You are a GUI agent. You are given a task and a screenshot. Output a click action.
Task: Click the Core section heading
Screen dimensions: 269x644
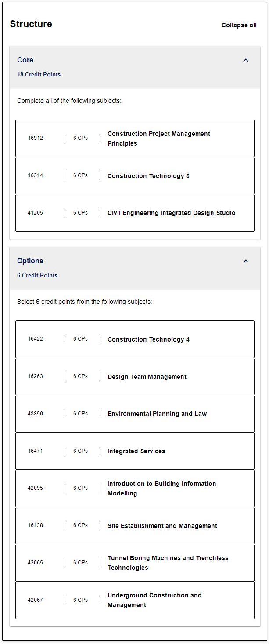[x=25, y=60]
